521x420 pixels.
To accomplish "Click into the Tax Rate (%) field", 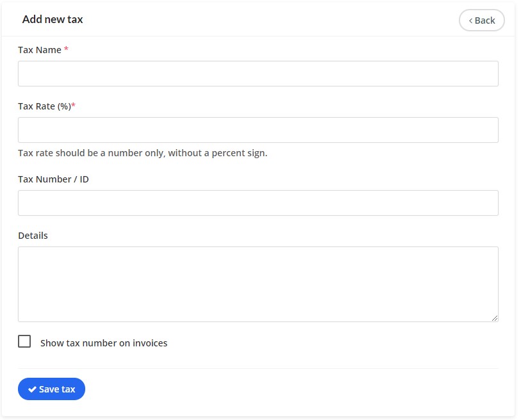I will pos(258,130).
